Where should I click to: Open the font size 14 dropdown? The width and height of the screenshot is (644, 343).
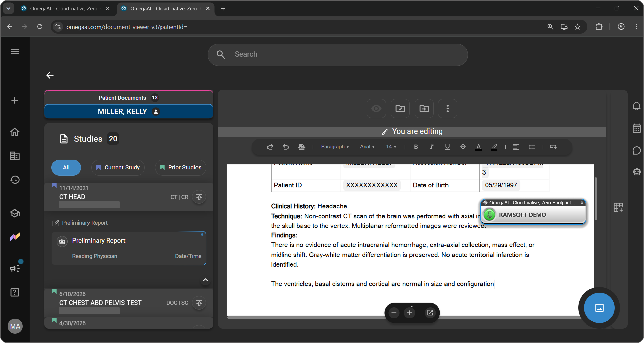pos(391,147)
